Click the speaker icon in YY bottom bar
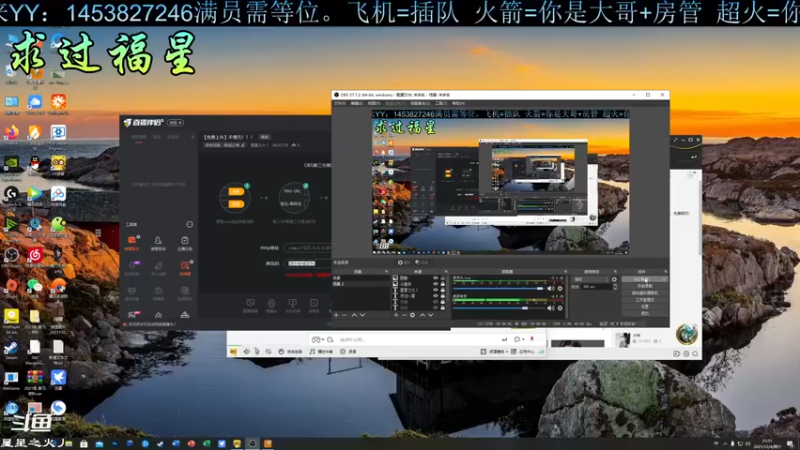 (x=246, y=352)
